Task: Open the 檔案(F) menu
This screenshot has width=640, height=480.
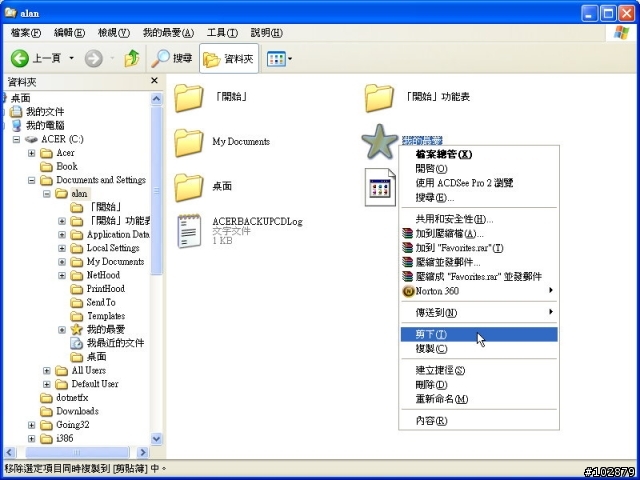Action: point(26,33)
